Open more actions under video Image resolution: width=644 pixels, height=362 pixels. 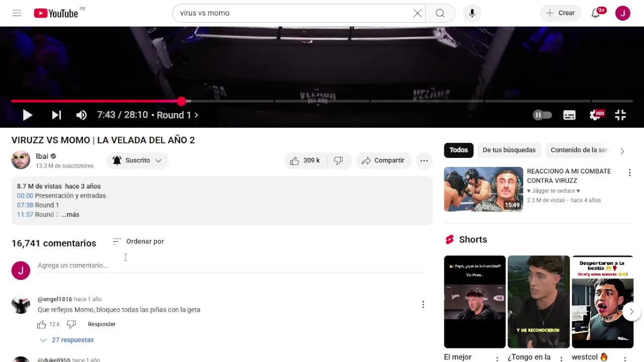pos(424,160)
